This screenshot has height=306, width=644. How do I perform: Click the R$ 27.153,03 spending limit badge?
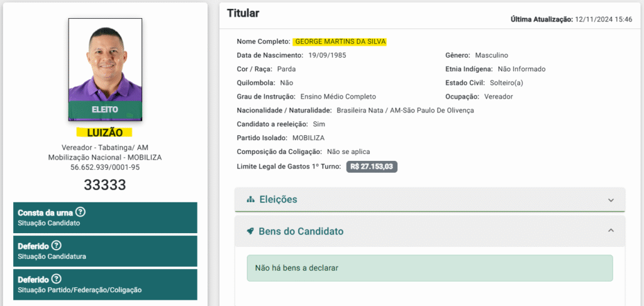pos(372,167)
